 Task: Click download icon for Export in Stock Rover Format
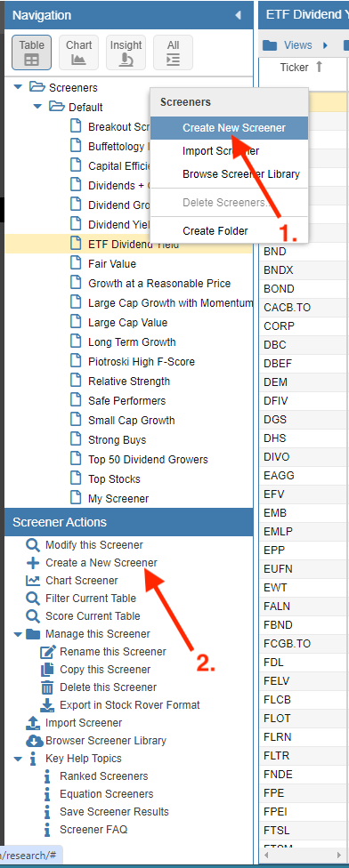tap(48, 704)
